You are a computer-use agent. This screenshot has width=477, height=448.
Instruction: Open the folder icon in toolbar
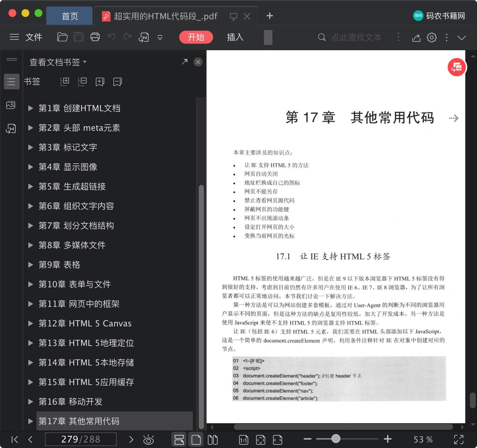62,37
